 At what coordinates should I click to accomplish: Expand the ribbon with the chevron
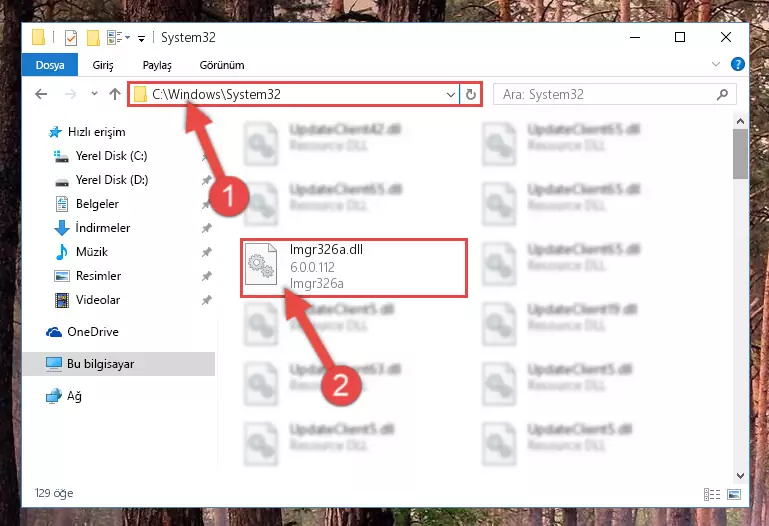716,64
